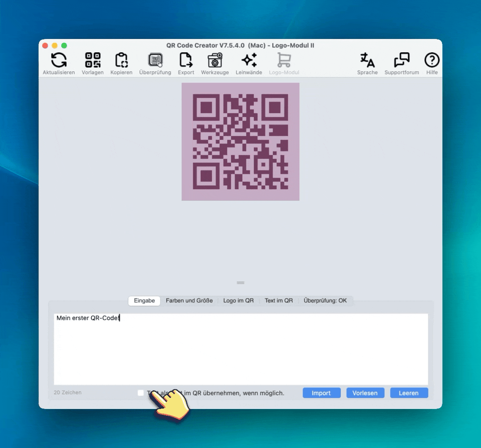
Task: Open the Vorlagen templates icon
Action: click(92, 61)
